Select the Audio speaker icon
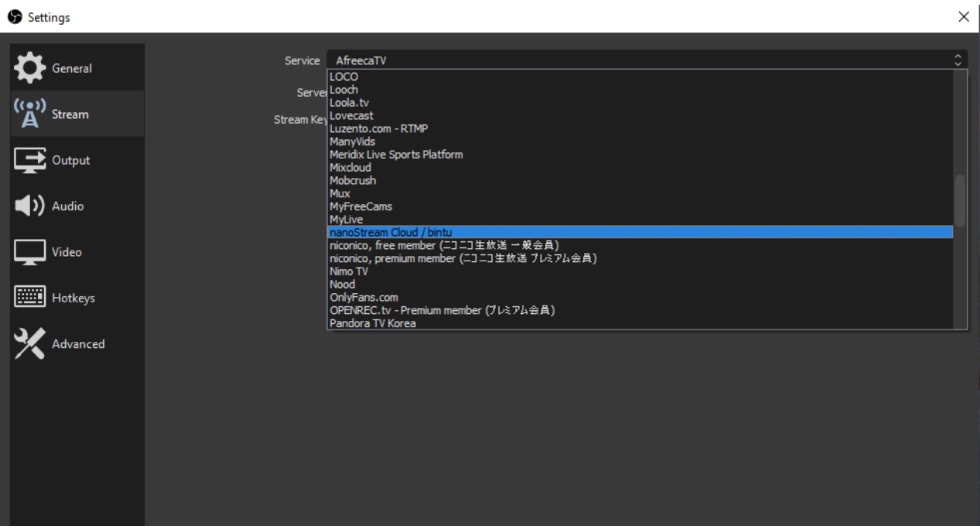Screen dimensions: 980x529 click(30, 206)
